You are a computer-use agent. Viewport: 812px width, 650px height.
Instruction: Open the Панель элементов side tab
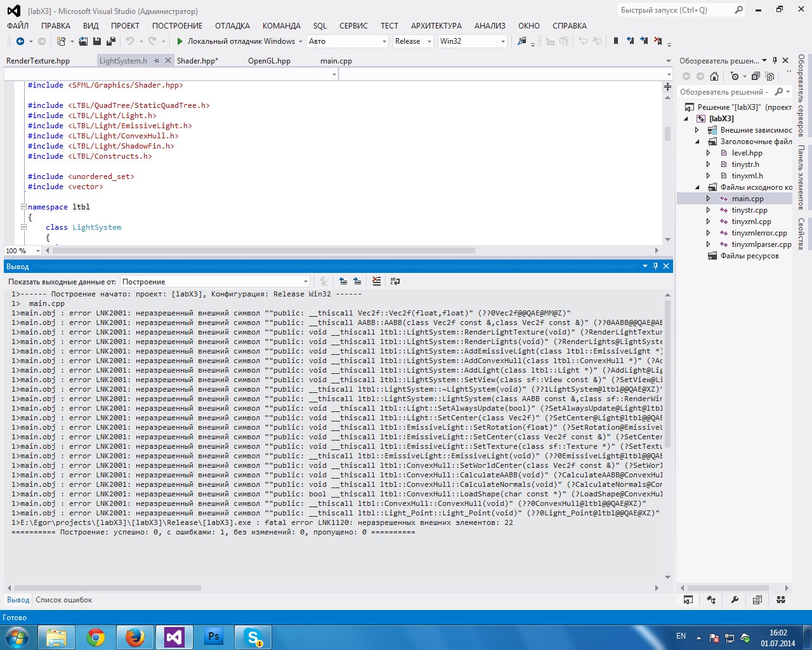pyautogui.click(x=801, y=178)
